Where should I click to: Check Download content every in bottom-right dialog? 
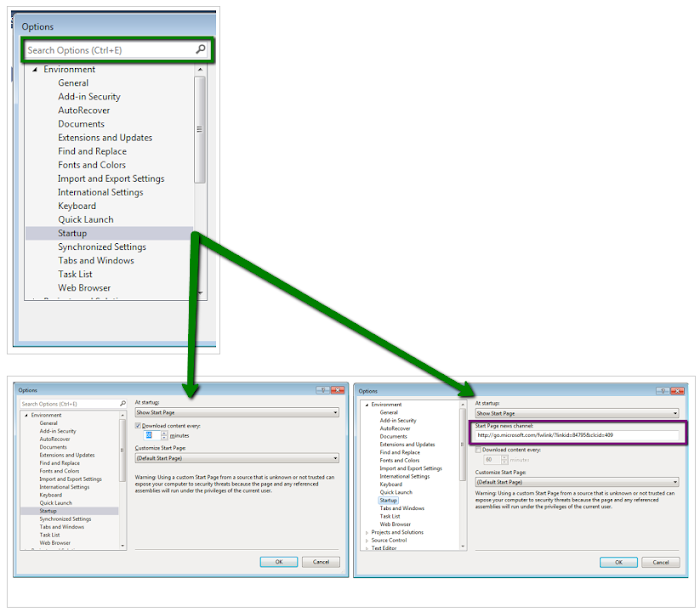coord(479,450)
